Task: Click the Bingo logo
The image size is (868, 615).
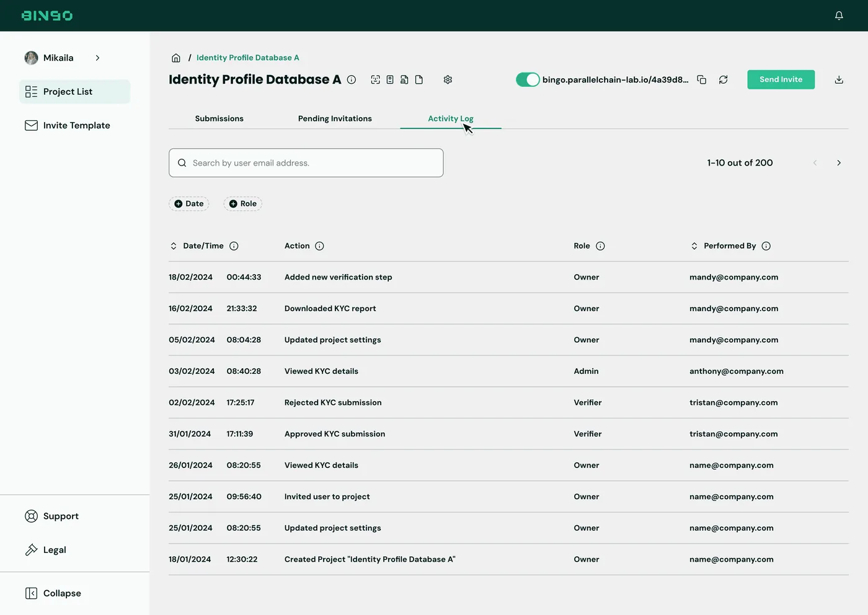Action: point(47,15)
